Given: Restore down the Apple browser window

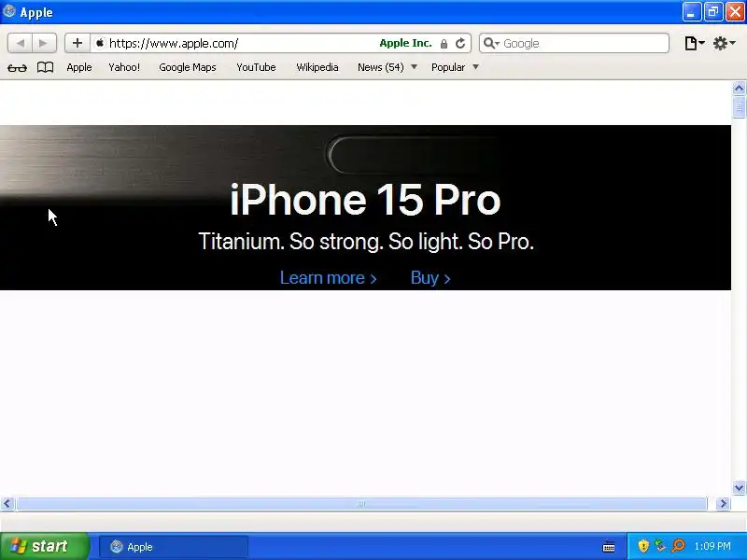Looking at the screenshot, I should tap(713, 12).
